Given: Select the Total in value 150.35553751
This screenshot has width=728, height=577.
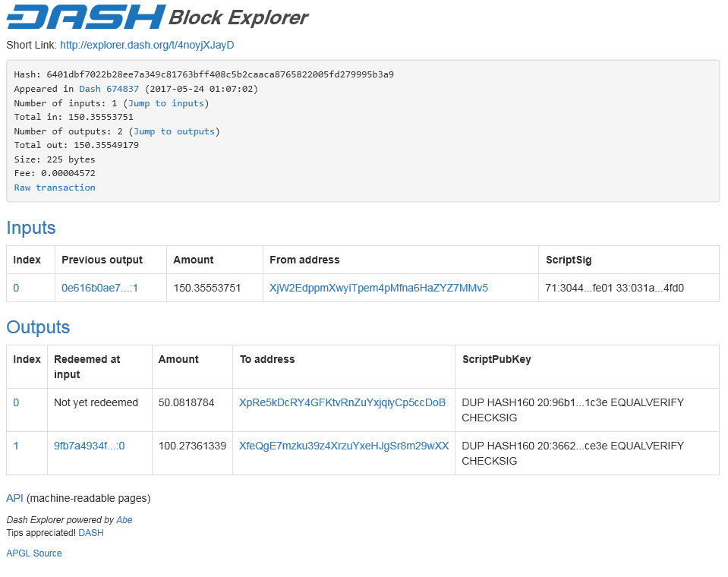Looking at the screenshot, I should tap(101, 117).
